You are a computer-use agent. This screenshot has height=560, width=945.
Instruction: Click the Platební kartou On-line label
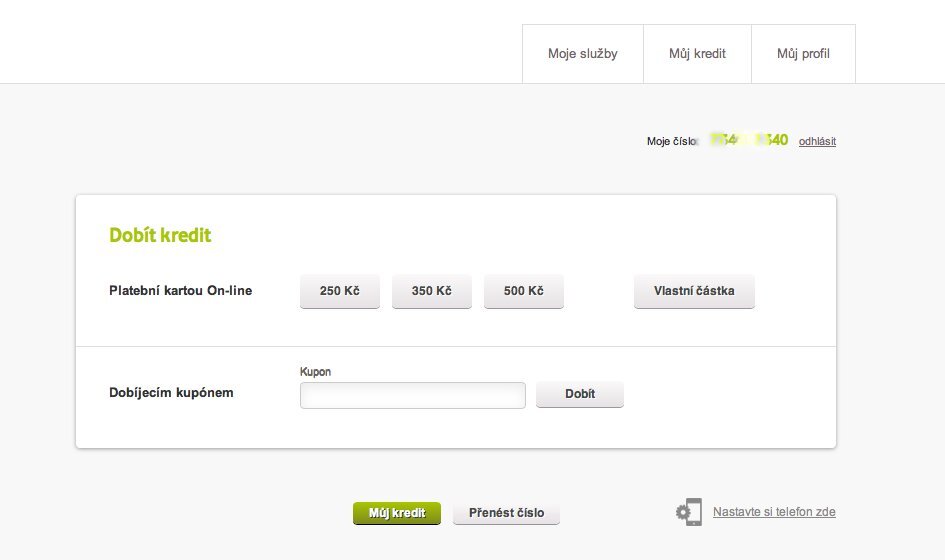tap(180, 291)
